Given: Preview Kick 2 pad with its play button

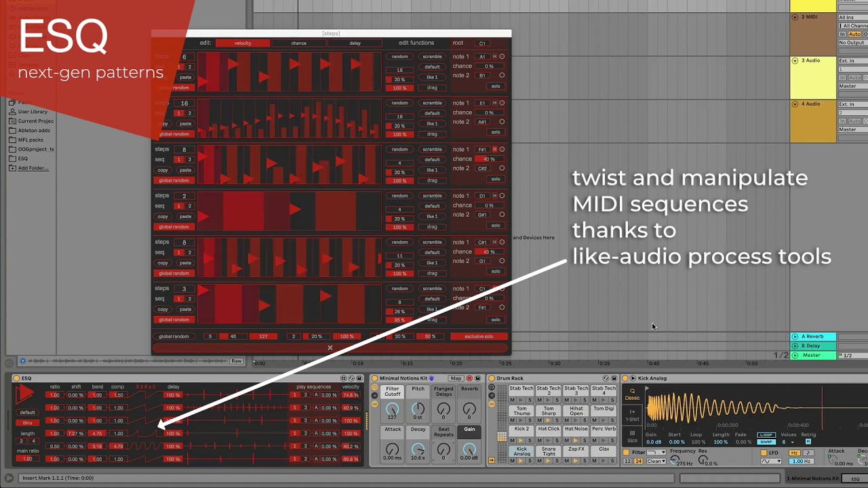Looking at the screenshot, I should pyautogui.click(x=521, y=440).
